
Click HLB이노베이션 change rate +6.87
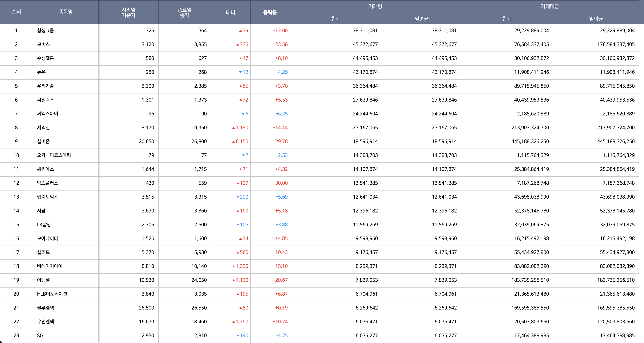point(281,294)
